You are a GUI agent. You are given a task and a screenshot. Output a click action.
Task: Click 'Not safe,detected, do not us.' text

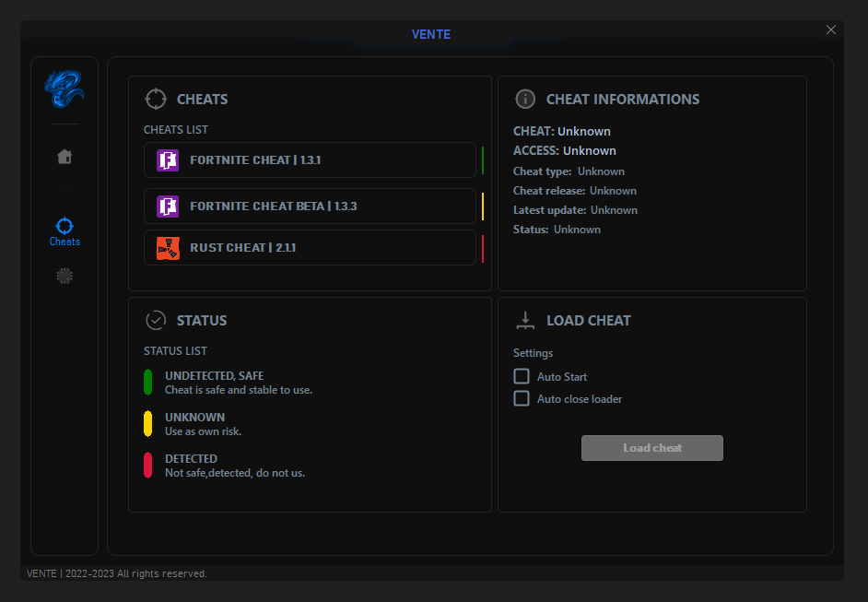(235, 473)
